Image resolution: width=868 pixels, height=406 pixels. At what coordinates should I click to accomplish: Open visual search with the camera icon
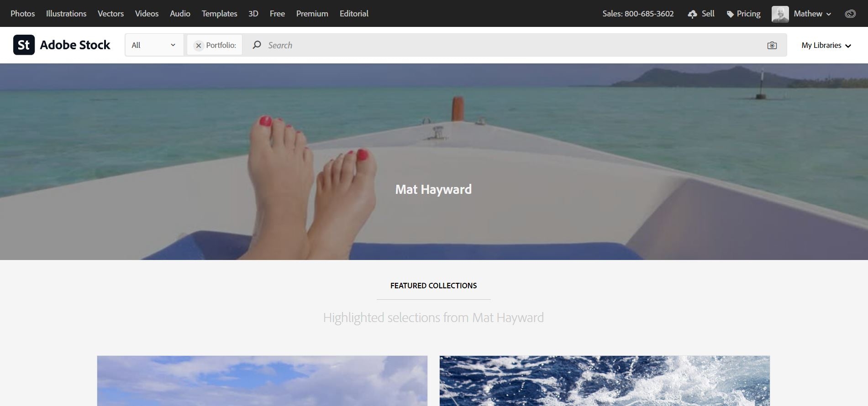[x=772, y=45]
